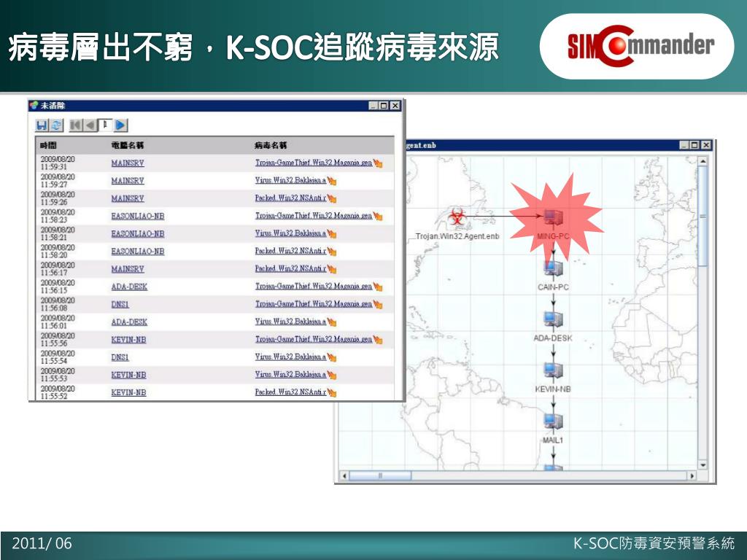Open Trojan-GameThief link at 11:55:56
This screenshot has height=560, width=747.
click(x=314, y=340)
